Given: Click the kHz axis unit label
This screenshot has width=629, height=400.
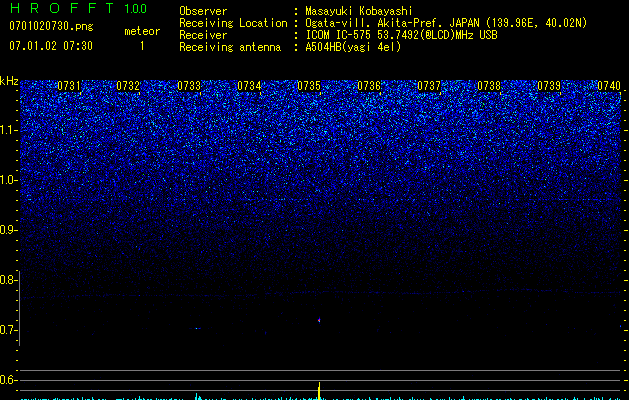Looking at the screenshot, I should (x=9, y=81).
